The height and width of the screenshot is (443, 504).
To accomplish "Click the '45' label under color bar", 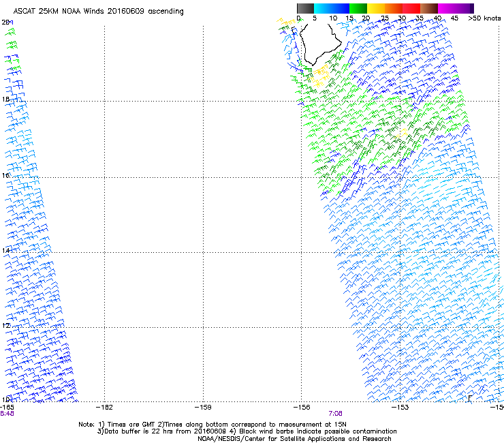I will point(454,18).
